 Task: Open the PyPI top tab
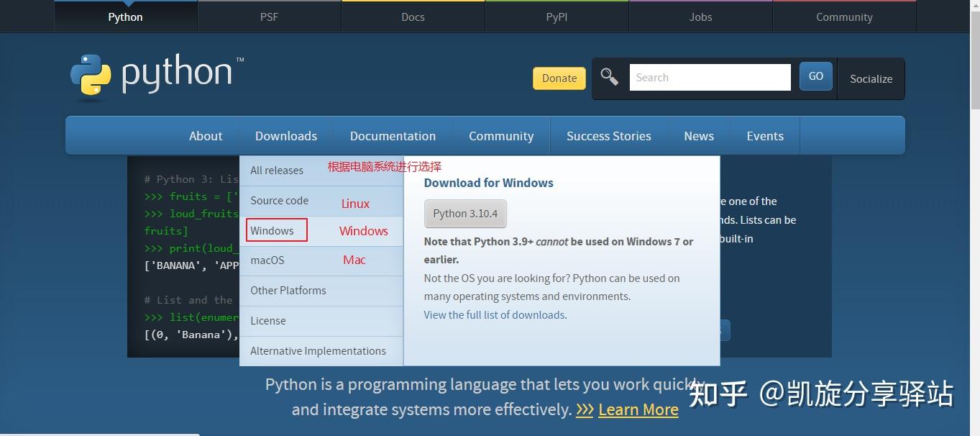pos(557,17)
